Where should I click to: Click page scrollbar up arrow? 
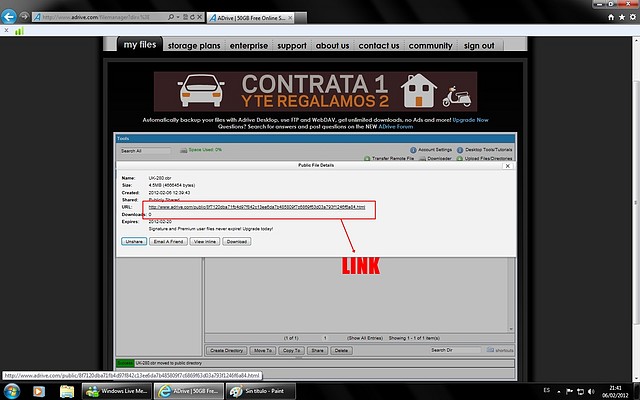click(x=636, y=41)
